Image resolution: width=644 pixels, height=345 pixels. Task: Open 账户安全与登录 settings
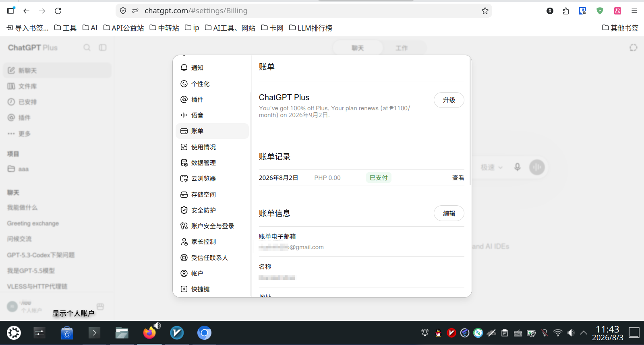(x=212, y=226)
